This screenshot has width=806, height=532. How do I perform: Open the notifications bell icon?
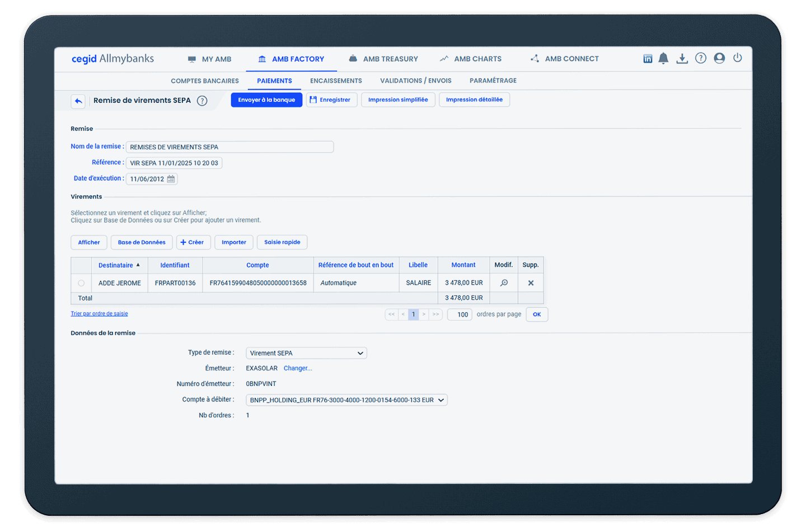[663, 58]
